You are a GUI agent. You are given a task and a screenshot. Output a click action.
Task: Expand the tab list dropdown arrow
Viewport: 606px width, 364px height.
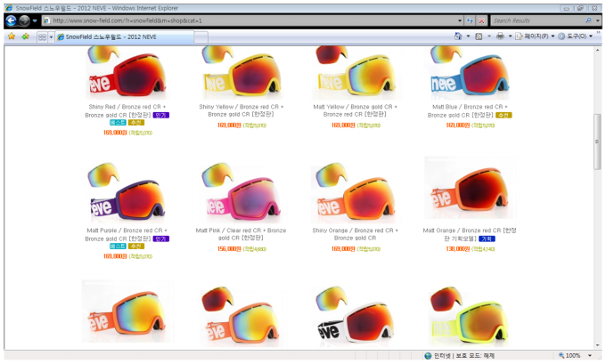coord(51,37)
